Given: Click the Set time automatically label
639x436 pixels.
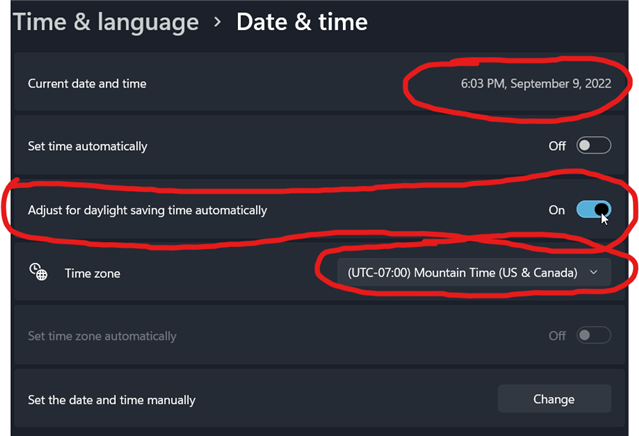Looking at the screenshot, I should point(88,146).
